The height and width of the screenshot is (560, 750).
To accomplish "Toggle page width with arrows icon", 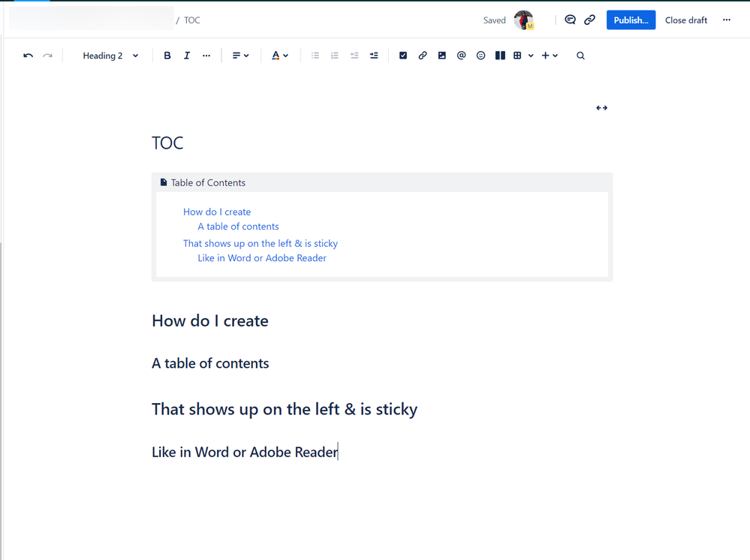I will tap(601, 108).
